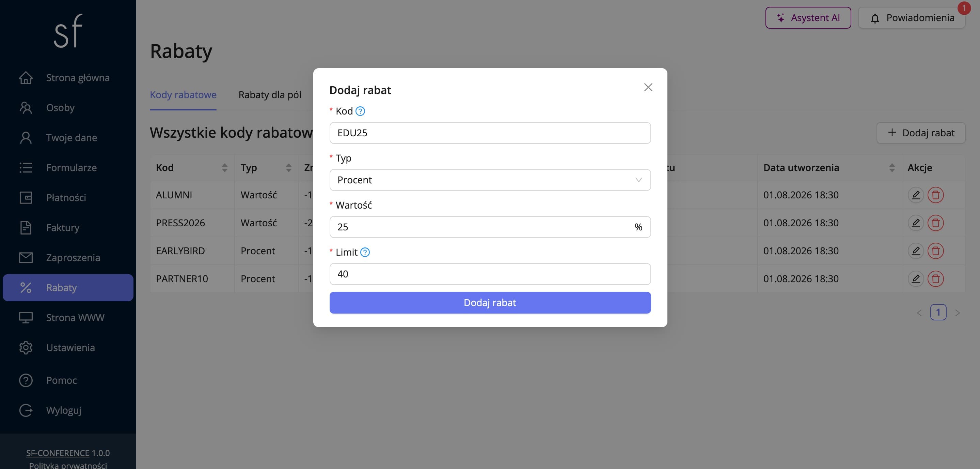Click the delete trash icon for PRESS2026 row
Image resolution: width=980 pixels, height=469 pixels.
935,223
